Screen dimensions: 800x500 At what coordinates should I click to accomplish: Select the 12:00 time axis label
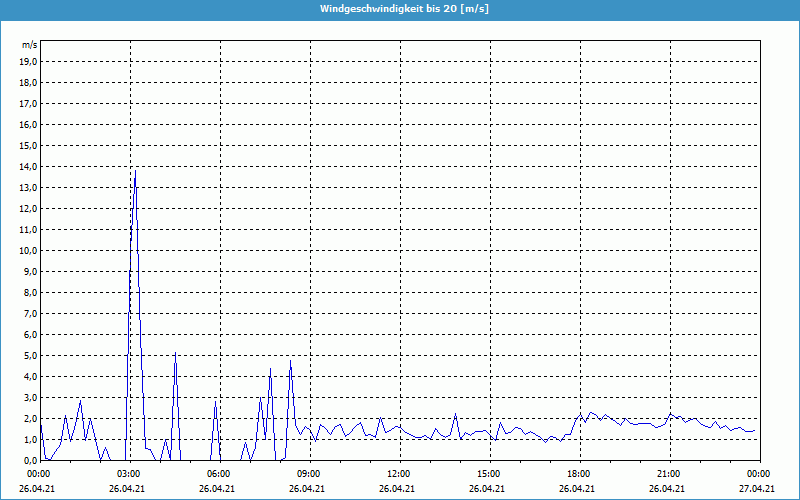click(x=398, y=473)
